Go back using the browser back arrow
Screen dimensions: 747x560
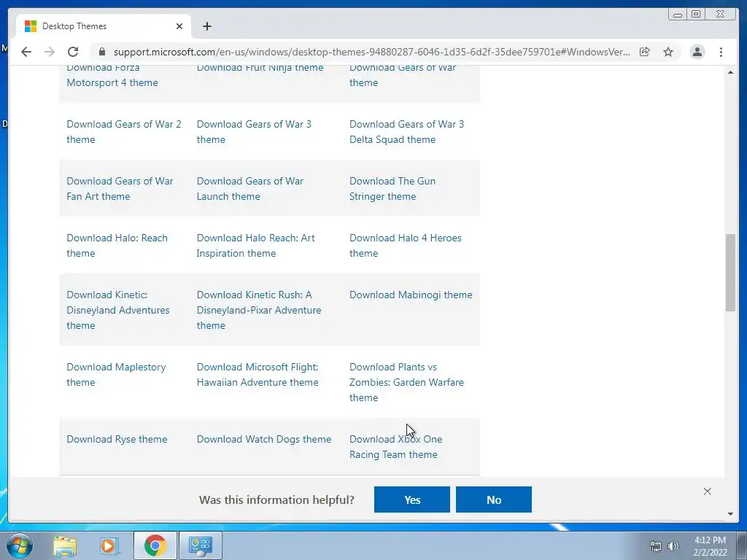coord(26,52)
